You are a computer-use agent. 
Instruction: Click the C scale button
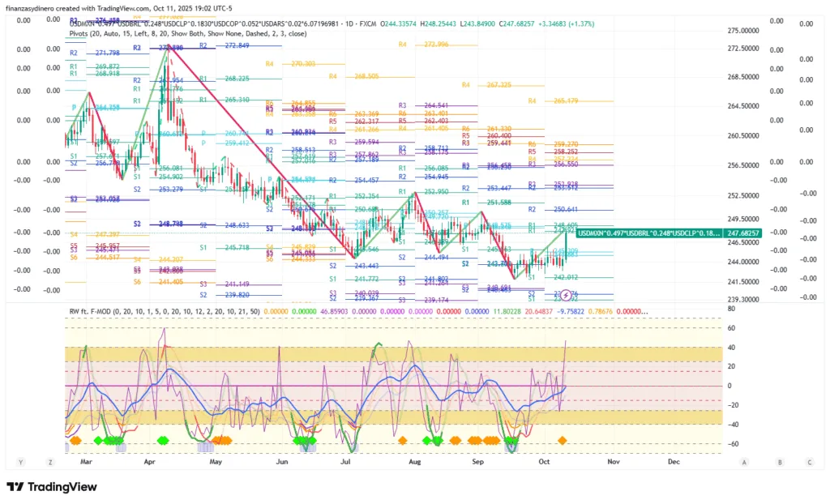pos(809,461)
